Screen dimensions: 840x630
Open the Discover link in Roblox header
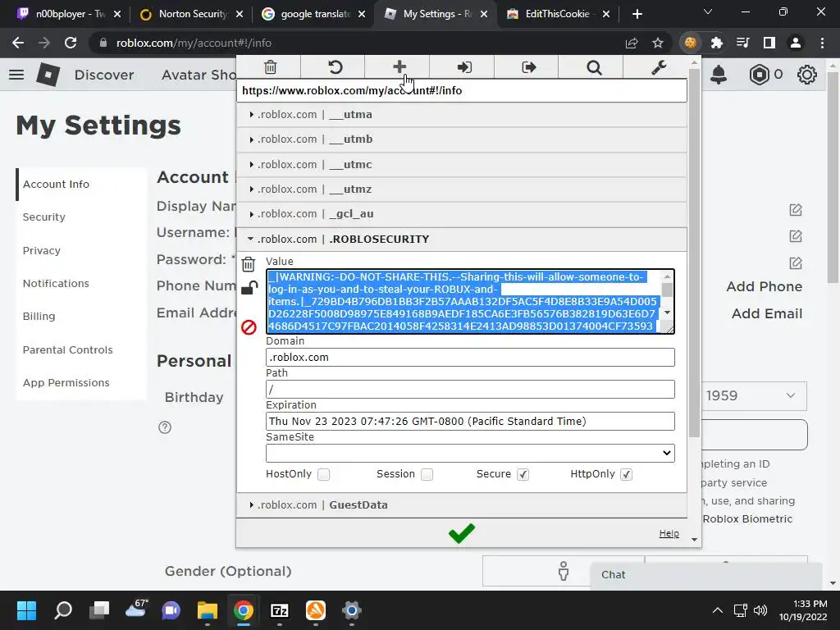click(x=104, y=75)
